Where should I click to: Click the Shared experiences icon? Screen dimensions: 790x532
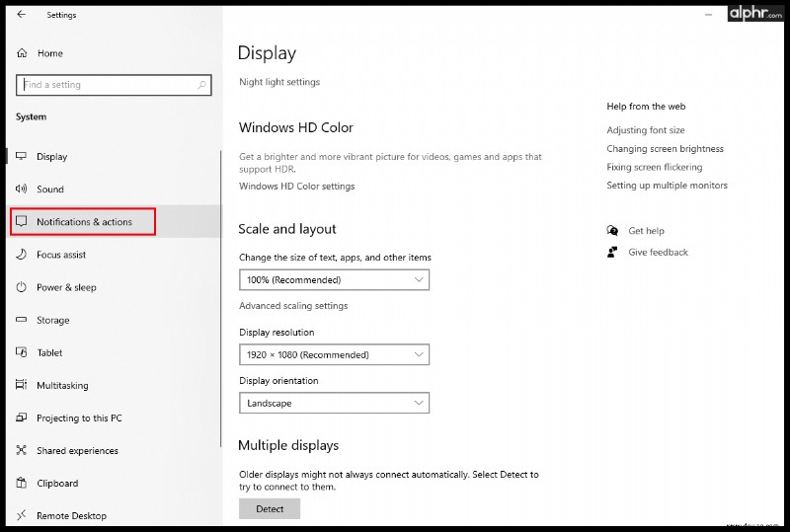tap(21, 450)
